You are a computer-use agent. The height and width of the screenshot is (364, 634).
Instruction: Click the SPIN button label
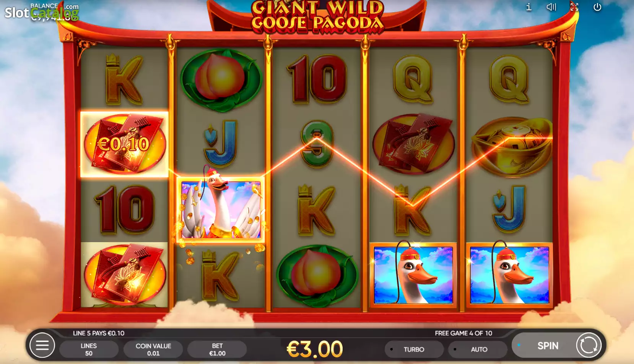pyautogui.click(x=548, y=346)
